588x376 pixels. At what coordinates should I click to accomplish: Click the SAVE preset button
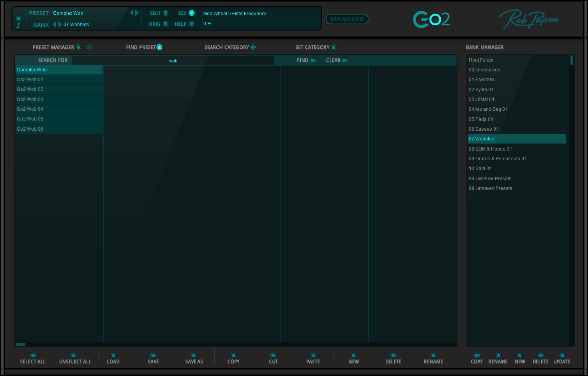click(153, 355)
